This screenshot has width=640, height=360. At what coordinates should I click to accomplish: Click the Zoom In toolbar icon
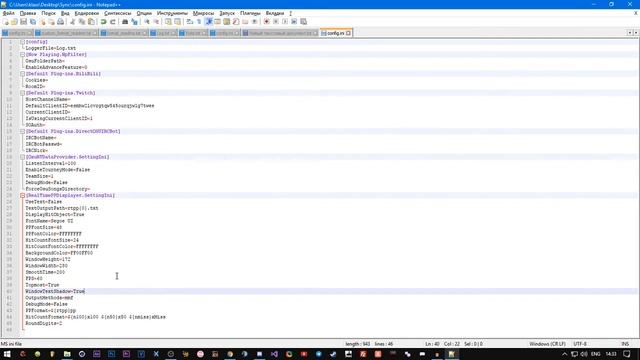click(147, 22)
